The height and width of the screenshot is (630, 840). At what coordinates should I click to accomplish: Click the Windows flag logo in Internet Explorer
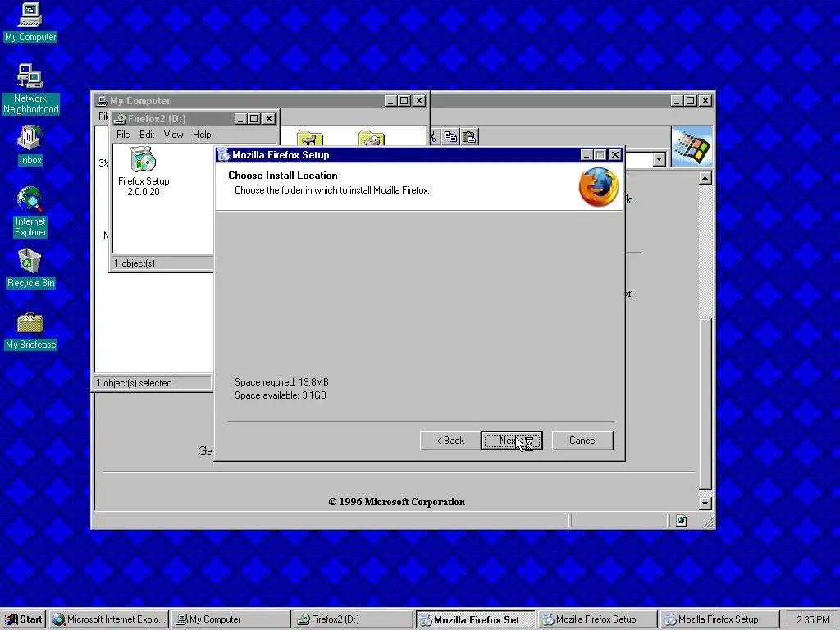[x=692, y=147]
